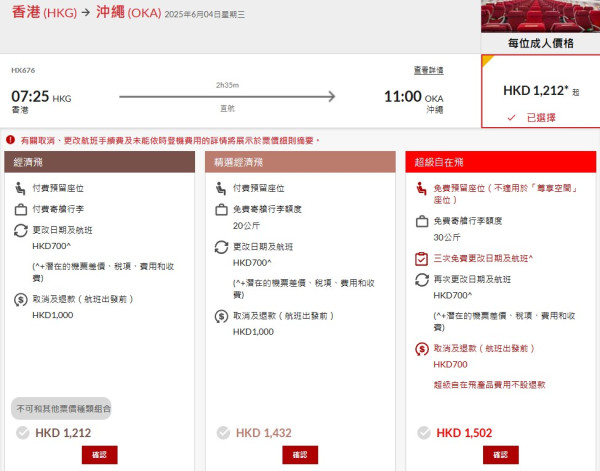Click 香港 (HKG) route origin heading

(44, 12)
